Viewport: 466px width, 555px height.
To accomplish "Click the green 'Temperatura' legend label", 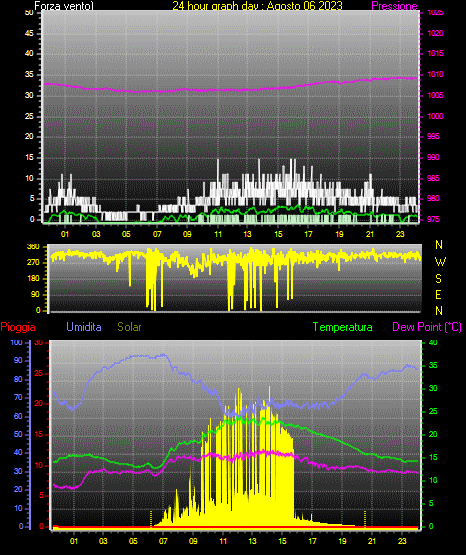I will coord(343,327).
